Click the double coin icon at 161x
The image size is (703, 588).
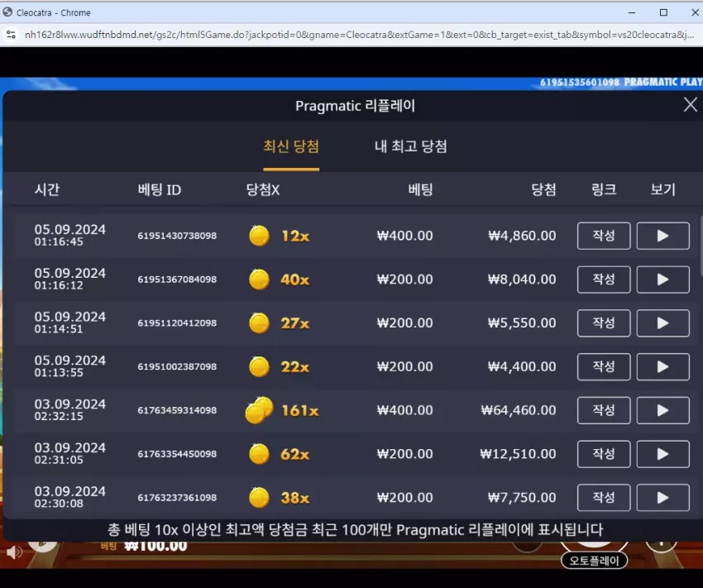[x=259, y=410]
